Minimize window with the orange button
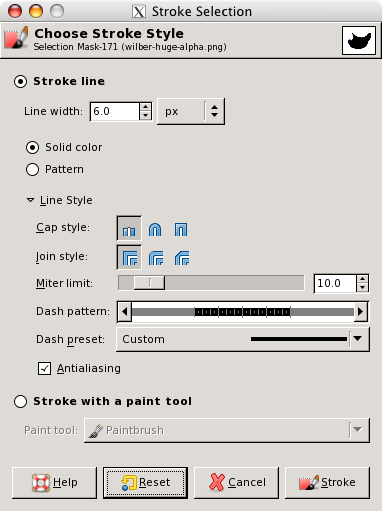This screenshot has height=511, width=382. coord(36,11)
